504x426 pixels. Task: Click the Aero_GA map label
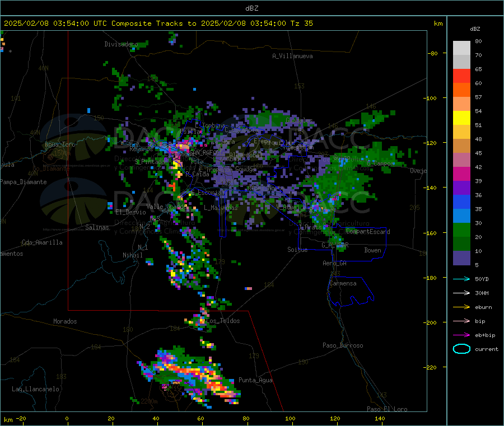pos(334,263)
